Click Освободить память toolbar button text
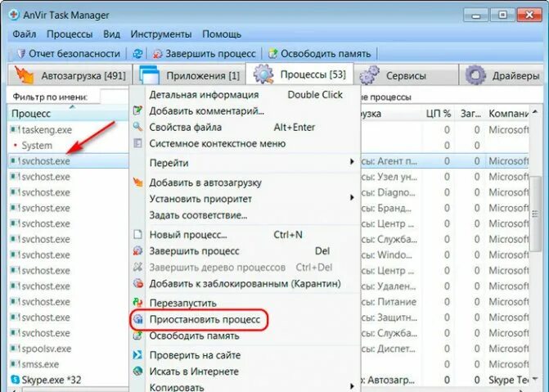 coord(326,54)
